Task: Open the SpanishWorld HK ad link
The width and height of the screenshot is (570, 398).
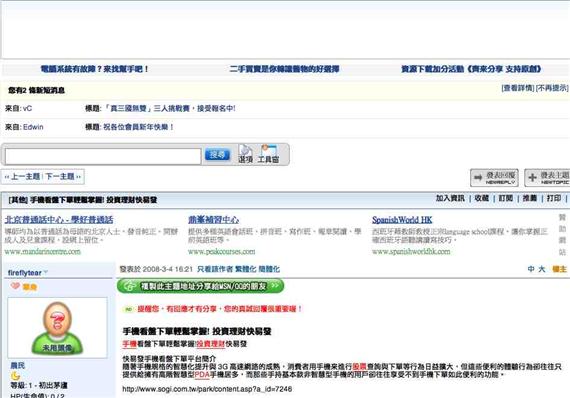Action: tap(402, 220)
